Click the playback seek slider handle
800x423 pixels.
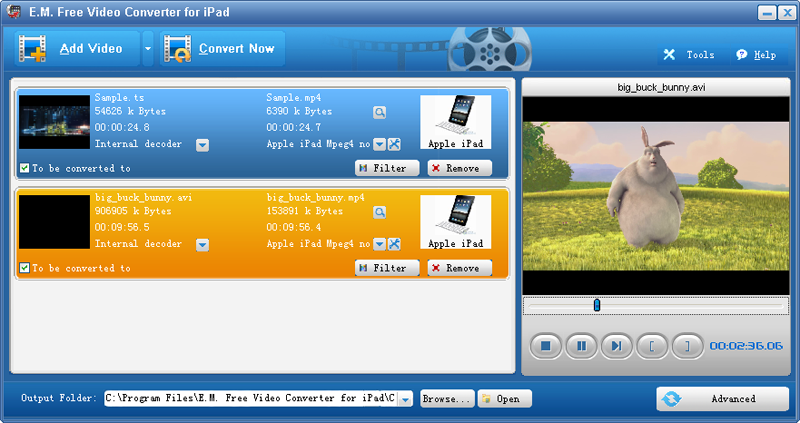[597, 305]
